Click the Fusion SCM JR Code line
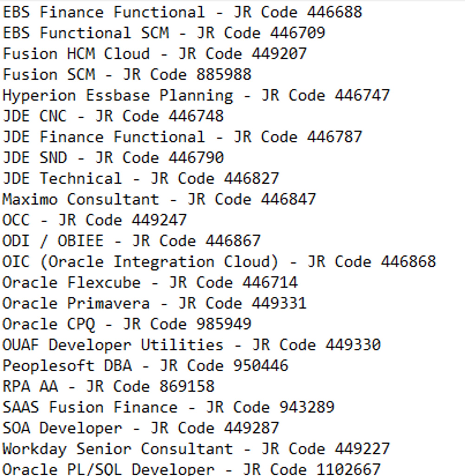This screenshot has width=465, height=476. point(127,75)
